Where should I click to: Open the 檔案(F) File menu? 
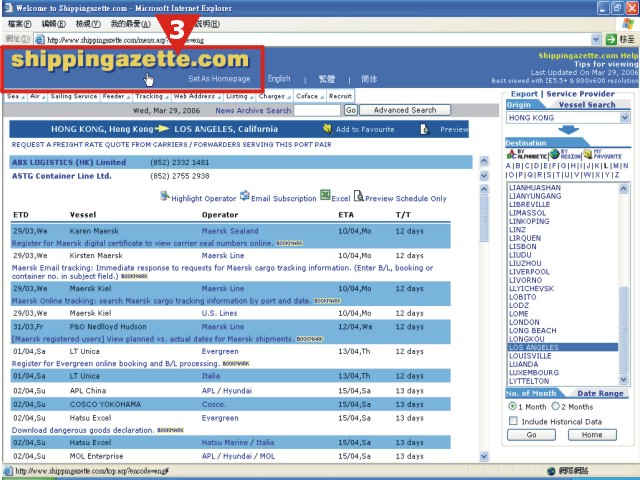[19, 24]
